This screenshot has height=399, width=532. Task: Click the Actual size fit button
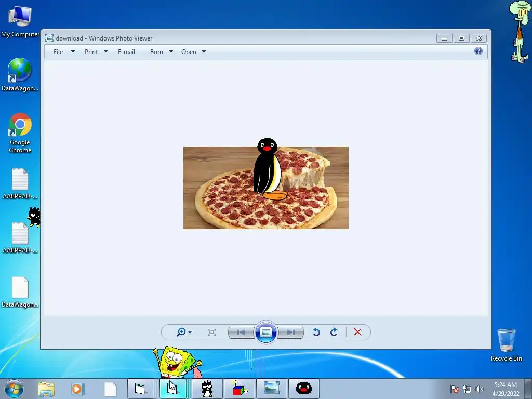(211, 332)
